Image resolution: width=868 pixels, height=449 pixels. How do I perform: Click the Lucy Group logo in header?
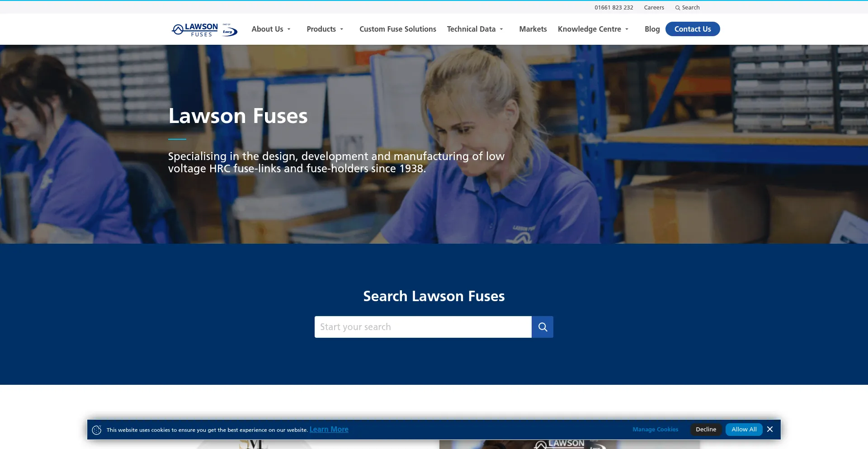point(230,30)
